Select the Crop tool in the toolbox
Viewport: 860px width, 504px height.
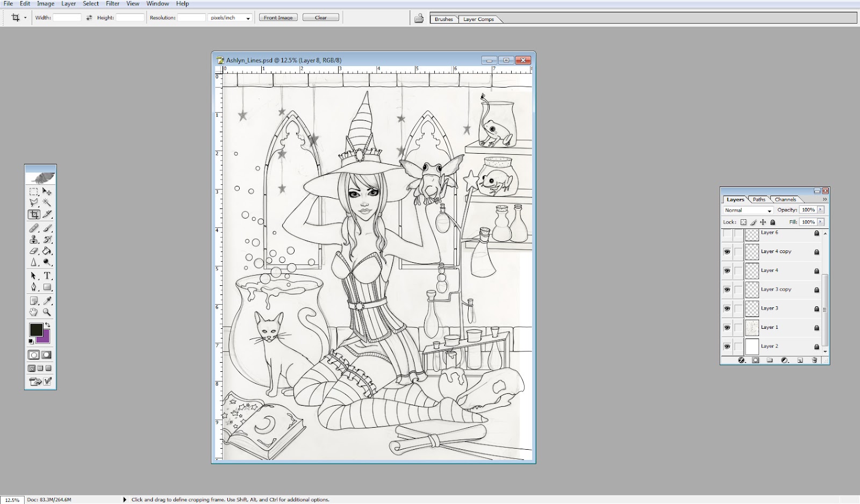[33, 214]
